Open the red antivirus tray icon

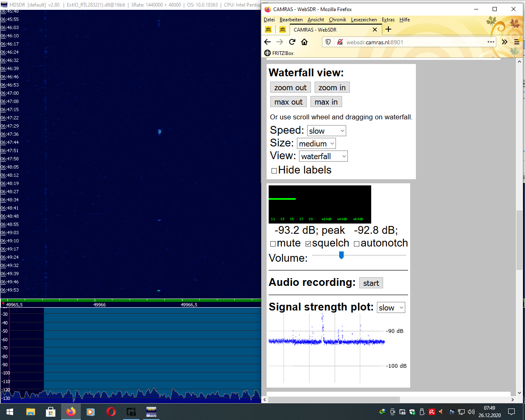pos(432,412)
